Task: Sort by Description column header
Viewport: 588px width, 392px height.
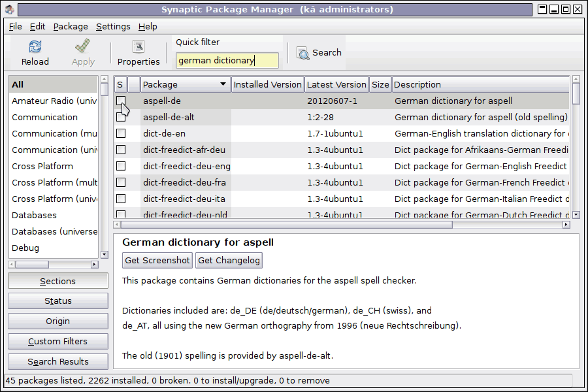Action: point(480,84)
